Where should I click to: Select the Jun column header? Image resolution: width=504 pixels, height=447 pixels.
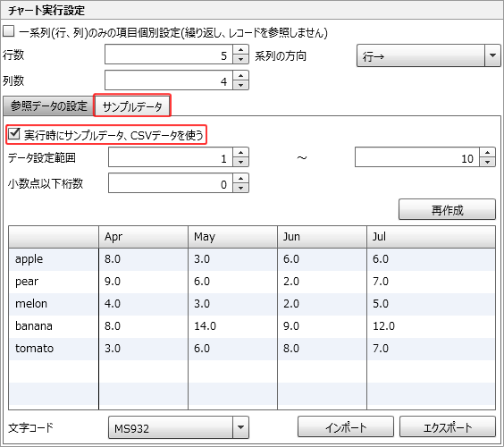coord(322,237)
